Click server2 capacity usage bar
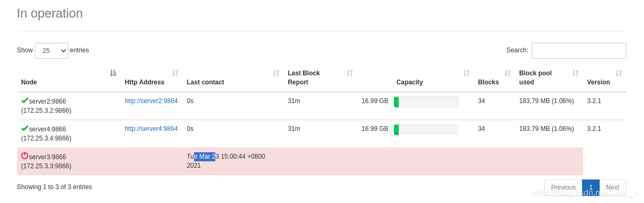Screen dimensions: 644x203 click(x=426, y=102)
